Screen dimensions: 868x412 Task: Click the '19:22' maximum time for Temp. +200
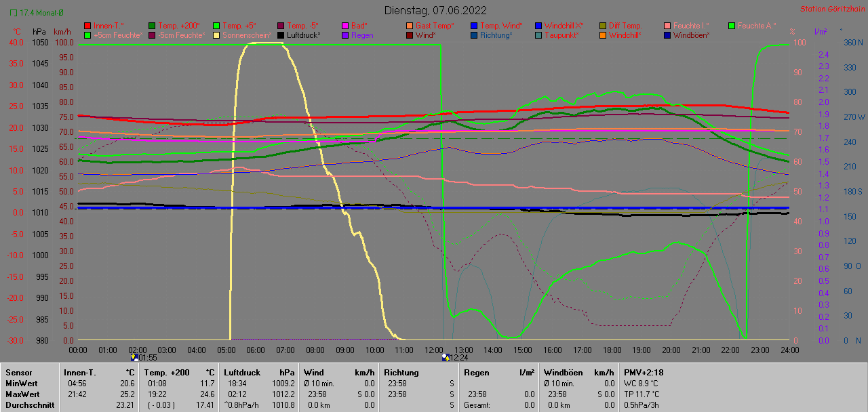[x=157, y=394]
